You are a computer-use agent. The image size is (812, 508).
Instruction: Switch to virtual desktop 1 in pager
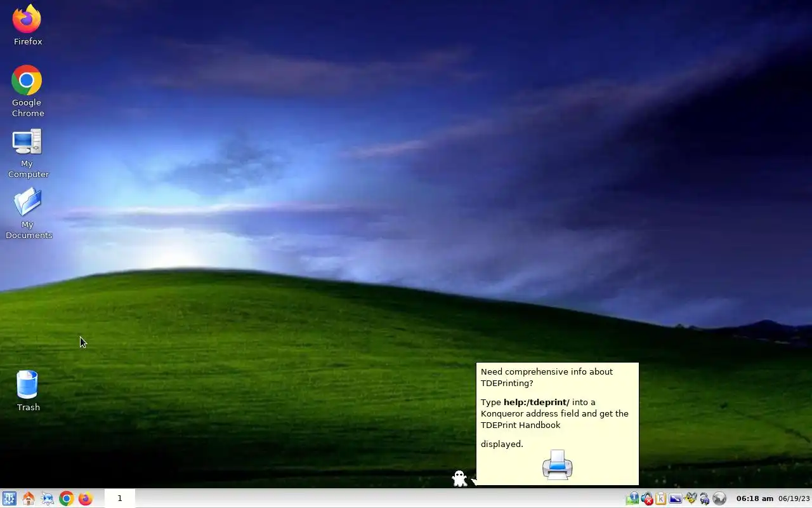click(119, 498)
